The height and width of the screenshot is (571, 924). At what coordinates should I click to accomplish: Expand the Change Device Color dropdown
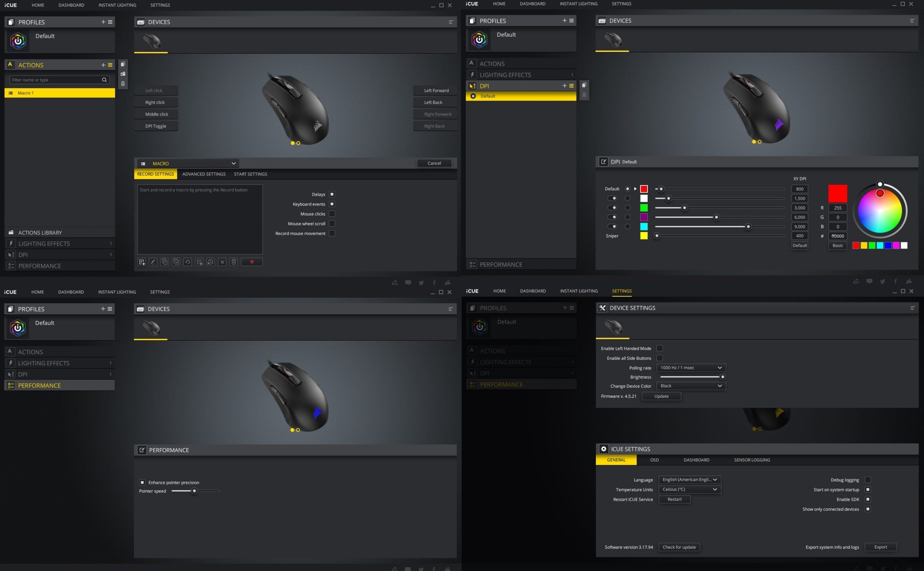coord(691,386)
